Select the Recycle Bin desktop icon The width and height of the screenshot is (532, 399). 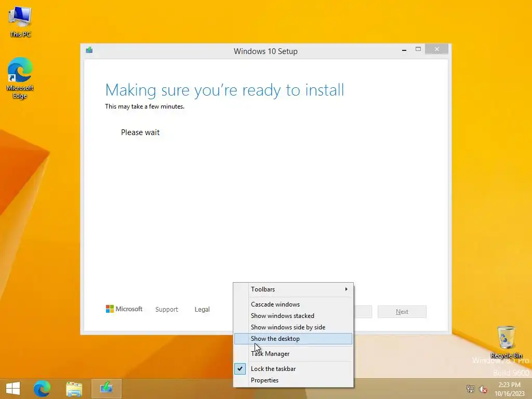pyautogui.click(x=506, y=342)
